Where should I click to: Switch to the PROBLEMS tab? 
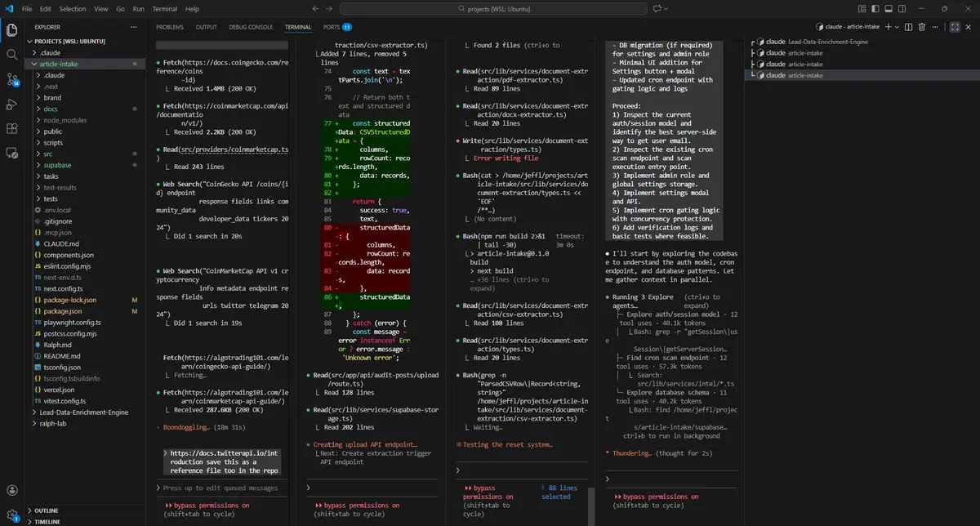pos(170,27)
